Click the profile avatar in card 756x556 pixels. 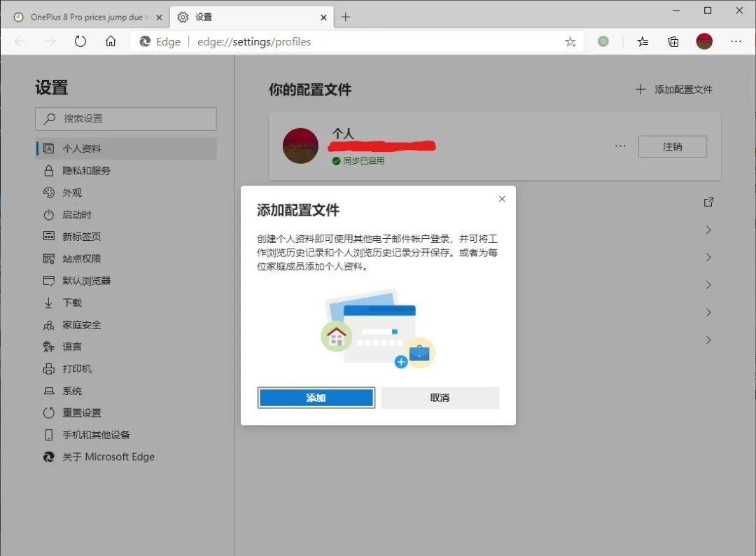pyautogui.click(x=300, y=146)
